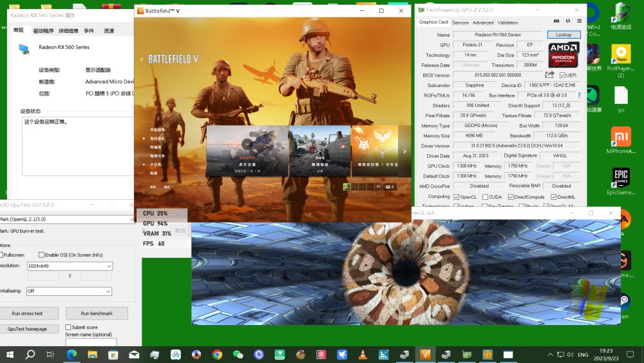
Task: Toggle the UEFI checkbox in GPU-Z
Action: pos(562,75)
